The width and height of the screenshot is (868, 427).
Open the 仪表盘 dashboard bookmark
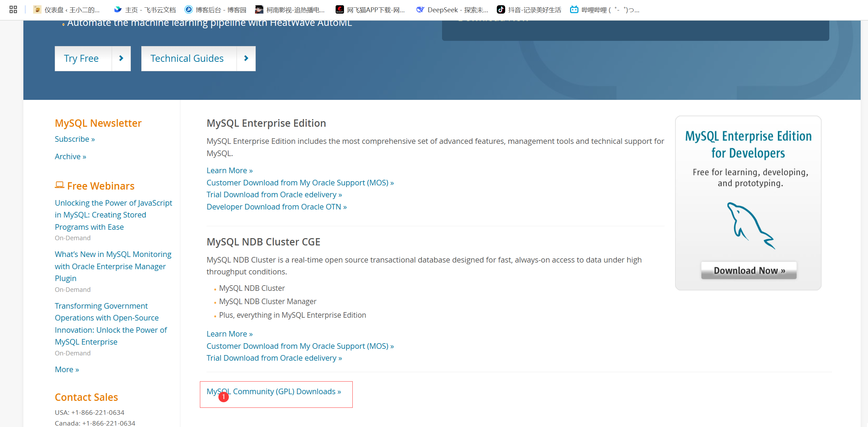67,10
